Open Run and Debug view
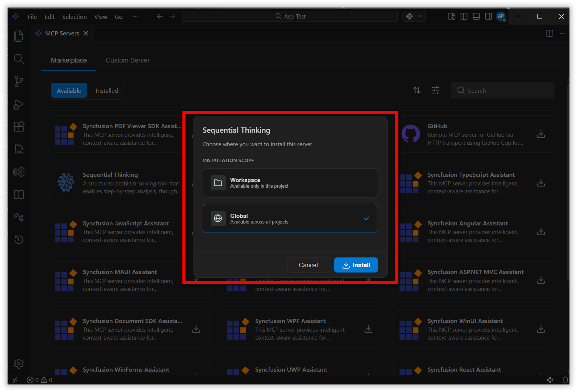Screen dimensions: 577x392 pyautogui.click(x=18, y=104)
